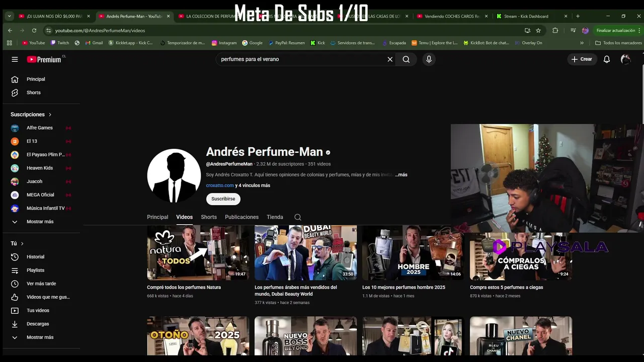Screen dimensions: 644x362
Task: Open title Compra estos 5 perfumes a ciegas
Action: [506, 288]
